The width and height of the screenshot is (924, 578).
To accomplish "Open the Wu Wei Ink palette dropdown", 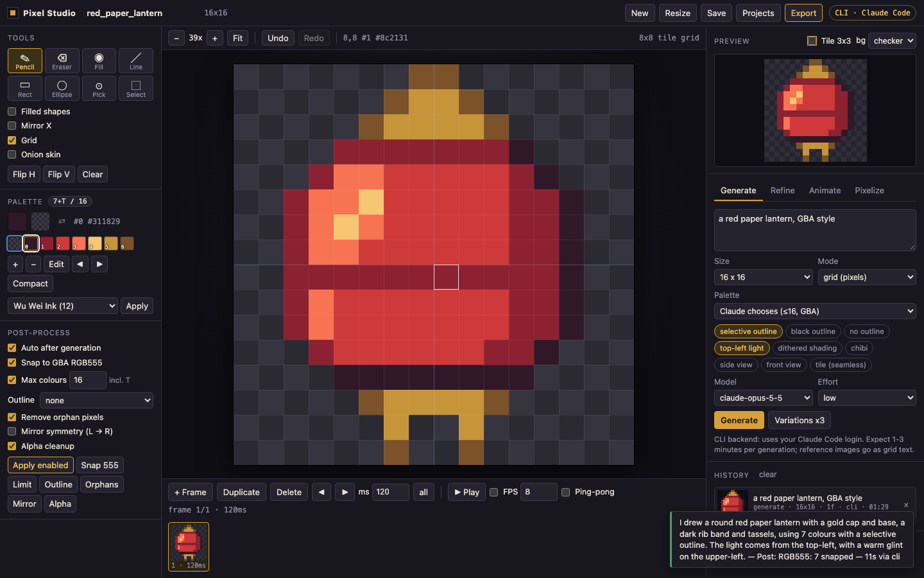I will tap(63, 306).
